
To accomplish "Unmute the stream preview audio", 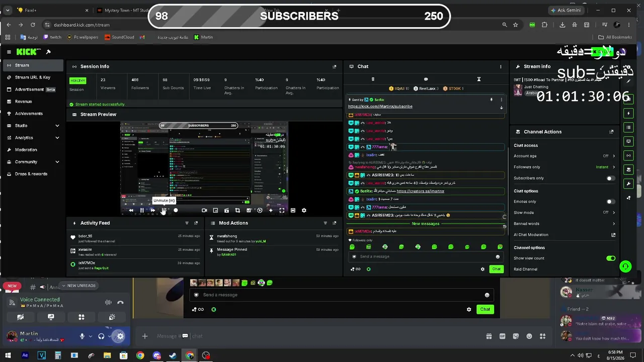I will coord(164,211).
